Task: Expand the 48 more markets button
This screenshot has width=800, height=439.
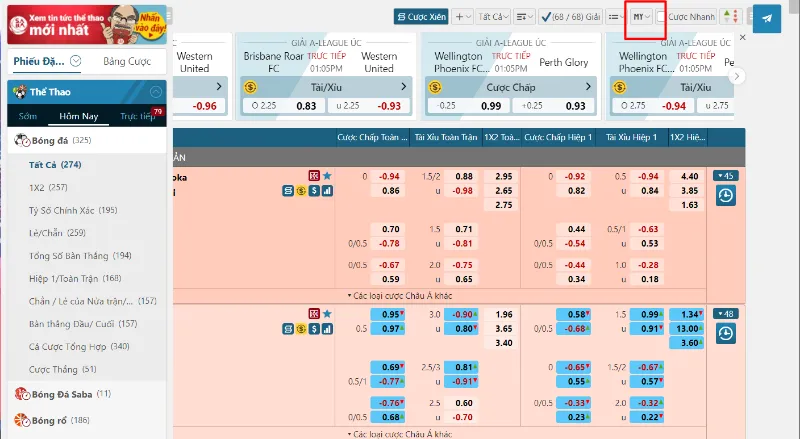Action: (x=726, y=313)
